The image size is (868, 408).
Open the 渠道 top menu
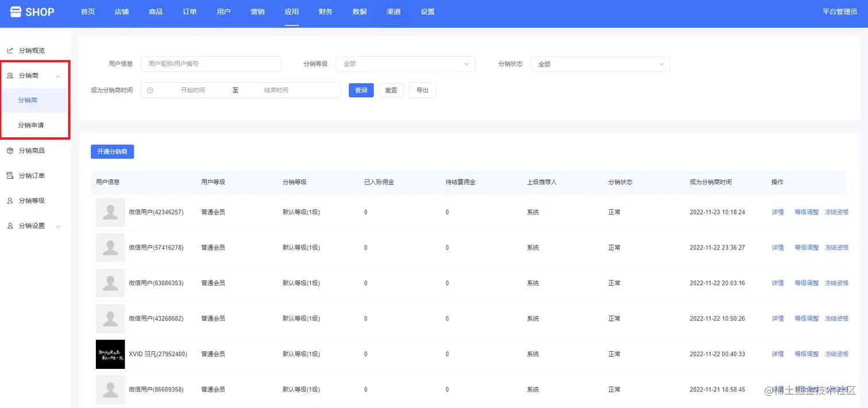(394, 11)
